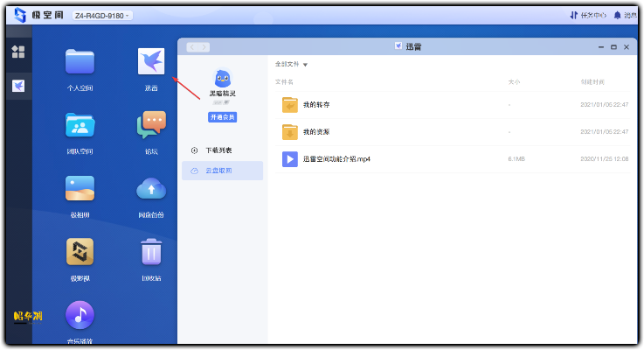
Task: Launch the 迅雷 desktop app
Action: (x=151, y=62)
